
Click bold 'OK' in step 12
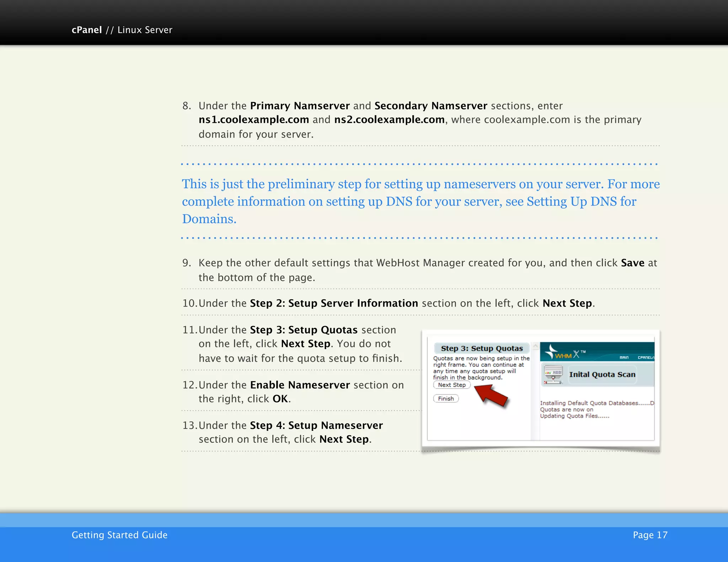click(x=280, y=399)
